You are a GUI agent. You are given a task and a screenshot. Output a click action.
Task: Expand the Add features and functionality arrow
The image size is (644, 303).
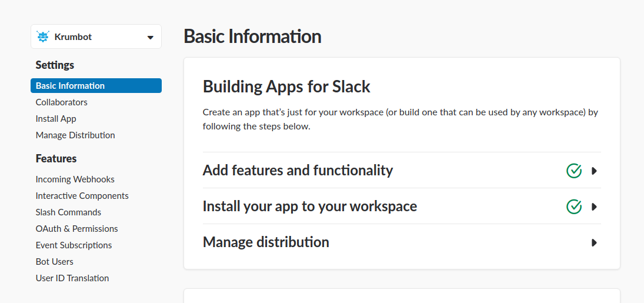(x=594, y=171)
